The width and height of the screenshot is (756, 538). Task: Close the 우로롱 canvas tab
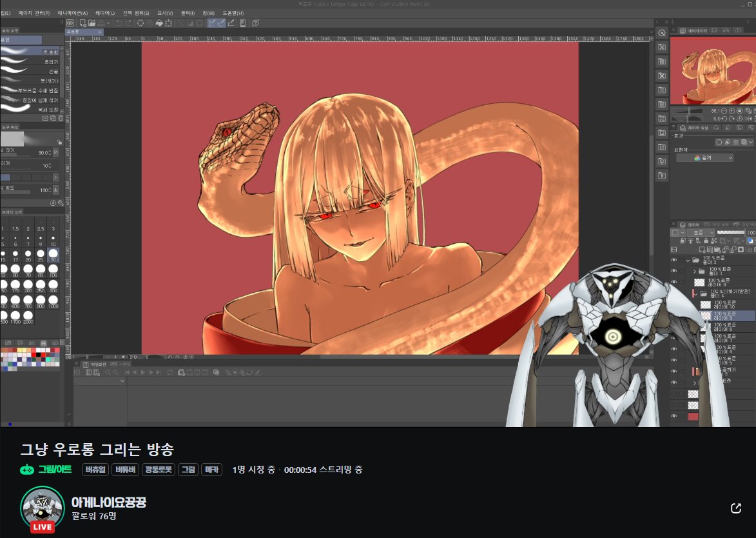pyautogui.click(x=100, y=32)
